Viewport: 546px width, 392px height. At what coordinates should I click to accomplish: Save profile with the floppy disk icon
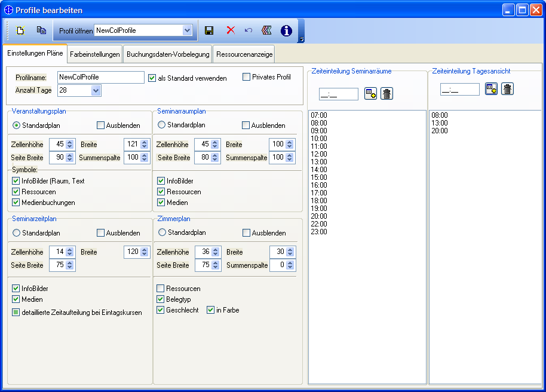click(209, 30)
